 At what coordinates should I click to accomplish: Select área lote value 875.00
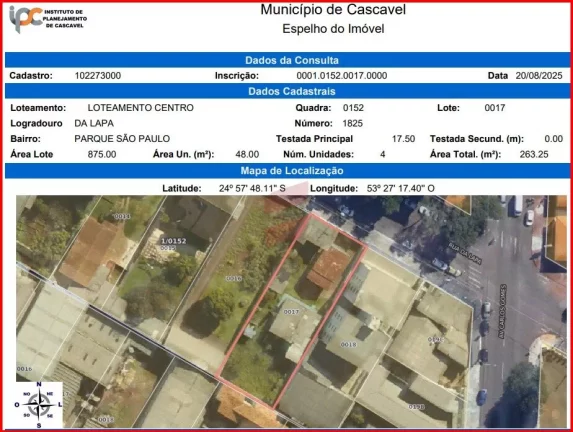102,154
